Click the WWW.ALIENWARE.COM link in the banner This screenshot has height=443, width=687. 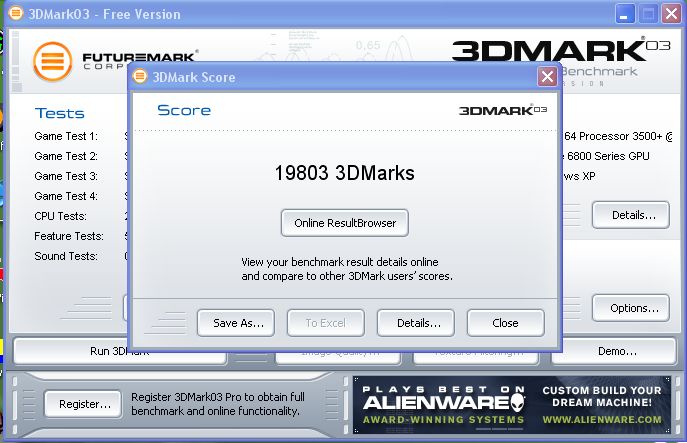coord(602,420)
